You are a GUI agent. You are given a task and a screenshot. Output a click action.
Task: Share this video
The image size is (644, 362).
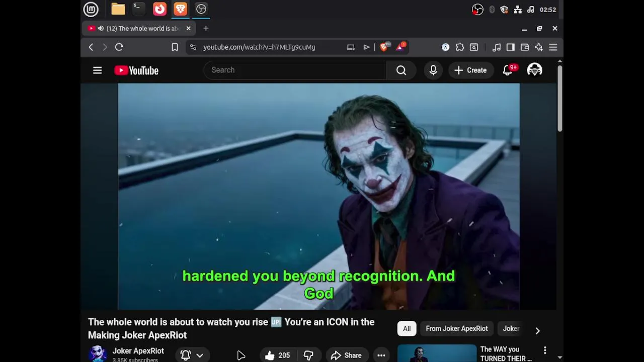tap(346, 355)
